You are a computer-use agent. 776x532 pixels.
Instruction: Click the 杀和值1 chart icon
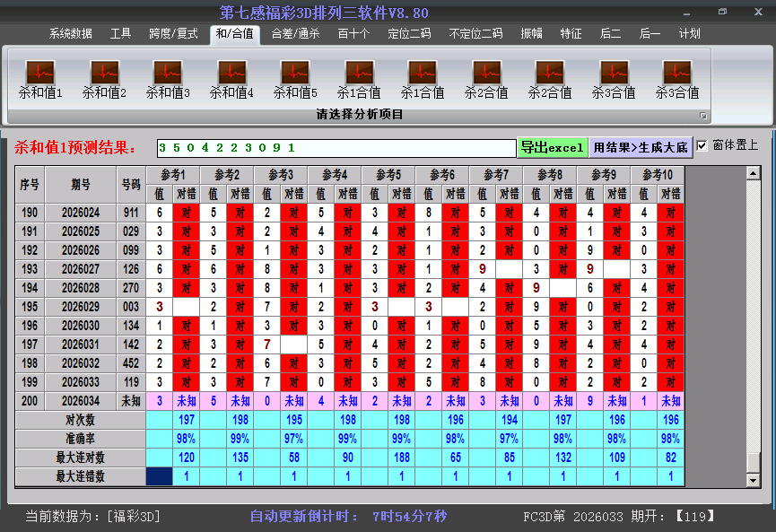click(x=40, y=72)
